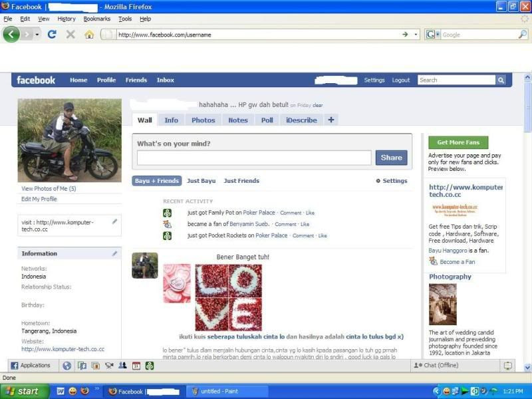Open the Tools menu
The height and width of the screenshot is (399, 532).
click(125, 19)
